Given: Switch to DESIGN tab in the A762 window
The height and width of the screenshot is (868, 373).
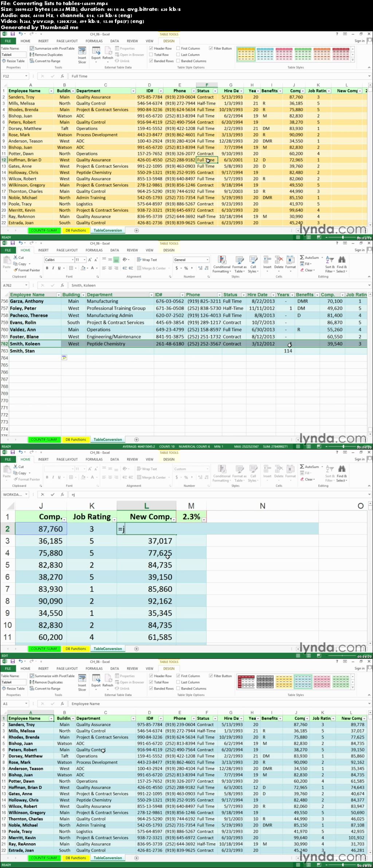Looking at the screenshot, I should (x=169, y=250).
